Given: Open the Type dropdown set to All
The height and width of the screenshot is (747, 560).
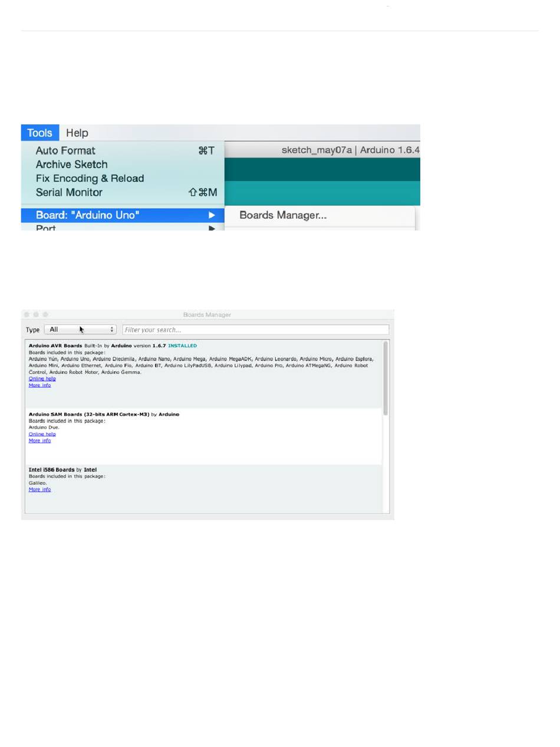Looking at the screenshot, I should [80, 330].
